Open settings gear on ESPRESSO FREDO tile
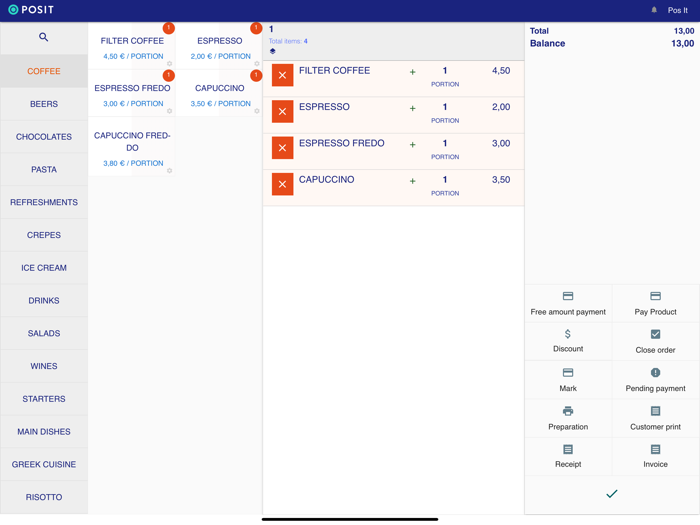The height and width of the screenshot is (525, 700). 169,111
